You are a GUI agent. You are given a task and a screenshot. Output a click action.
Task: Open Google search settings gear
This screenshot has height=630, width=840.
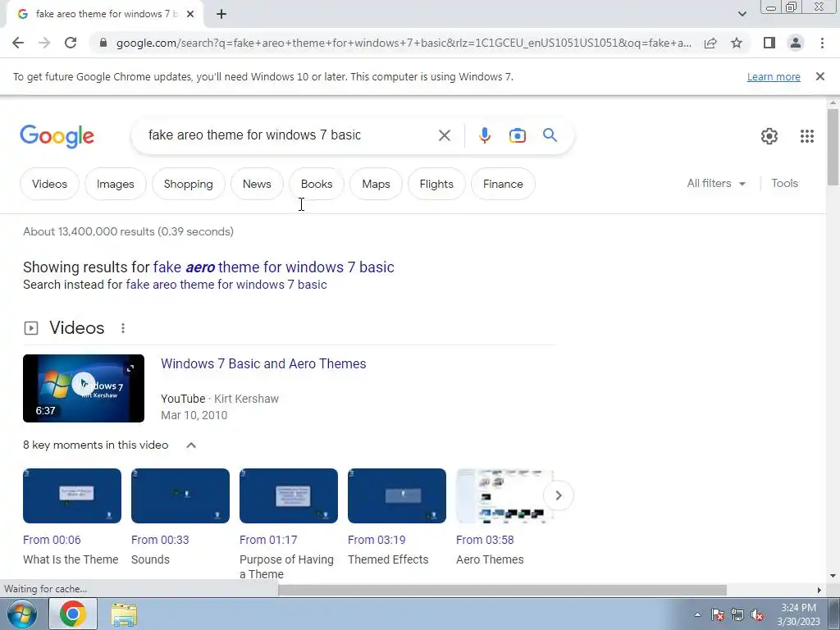tap(769, 136)
